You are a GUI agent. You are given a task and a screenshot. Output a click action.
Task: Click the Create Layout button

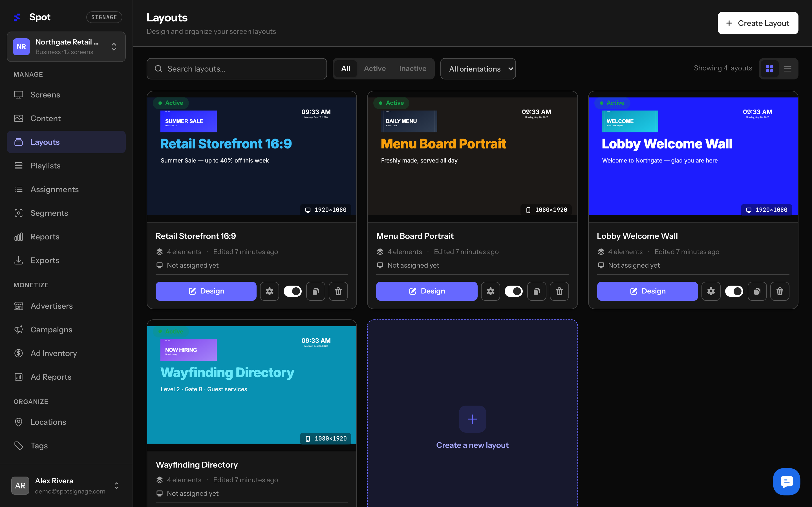coord(758,23)
